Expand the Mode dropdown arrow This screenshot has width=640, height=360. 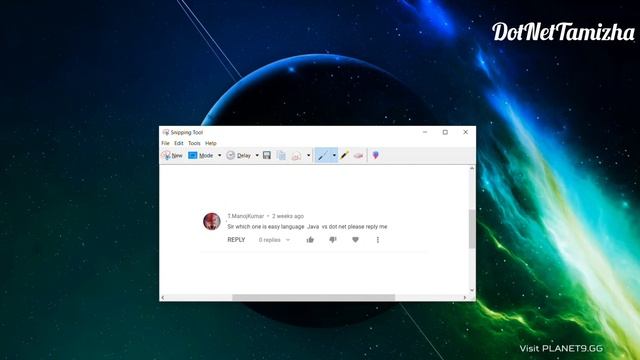220,156
